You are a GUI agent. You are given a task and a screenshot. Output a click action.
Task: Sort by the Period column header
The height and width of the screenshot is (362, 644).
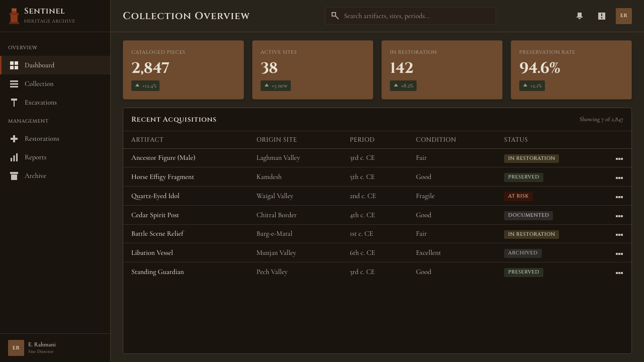coord(362,140)
